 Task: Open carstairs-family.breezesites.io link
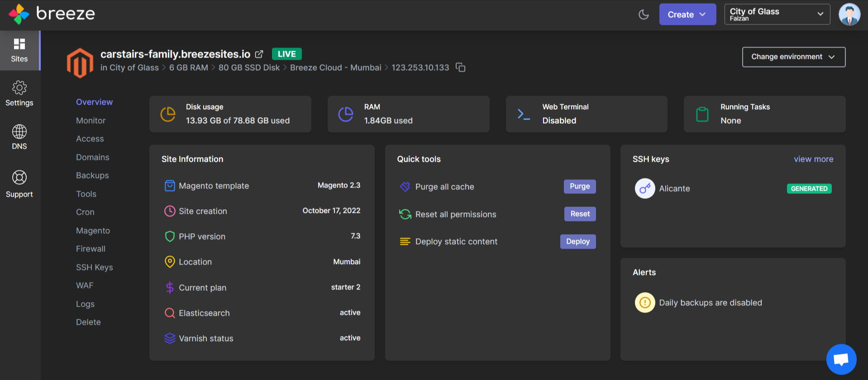point(175,54)
